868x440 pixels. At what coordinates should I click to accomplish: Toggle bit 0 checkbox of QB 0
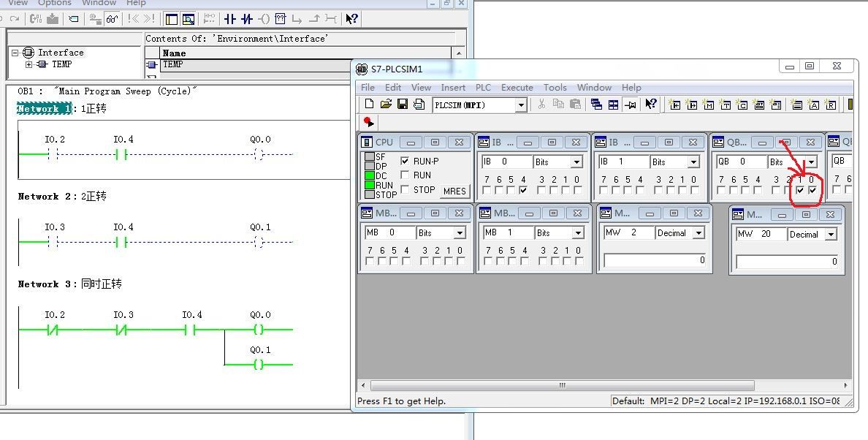pos(812,190)
